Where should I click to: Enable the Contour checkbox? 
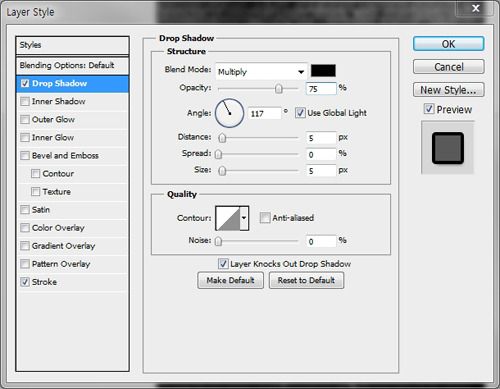click(35, 173)
